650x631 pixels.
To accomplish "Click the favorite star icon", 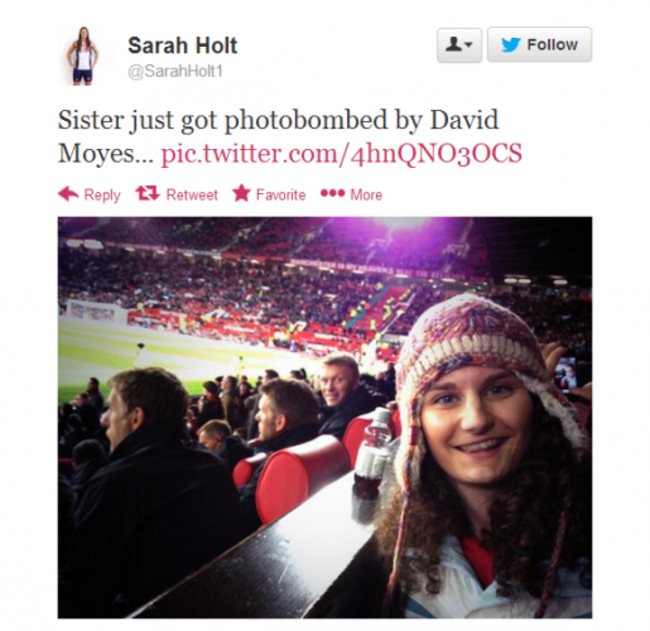I will coord(242,193).
